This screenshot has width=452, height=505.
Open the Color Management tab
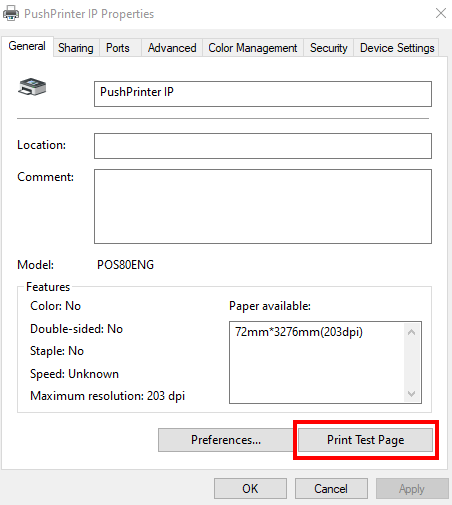[253, 48]
